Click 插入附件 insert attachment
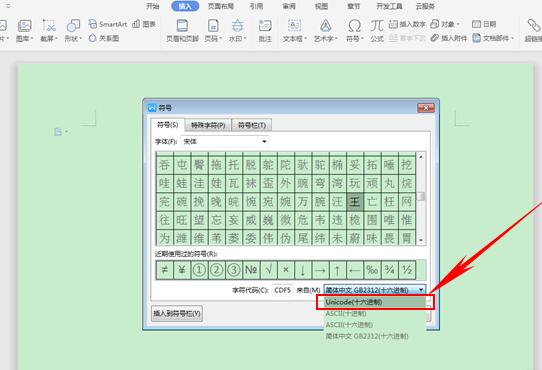This screenshot has height=370, width=542. (449, 38)
